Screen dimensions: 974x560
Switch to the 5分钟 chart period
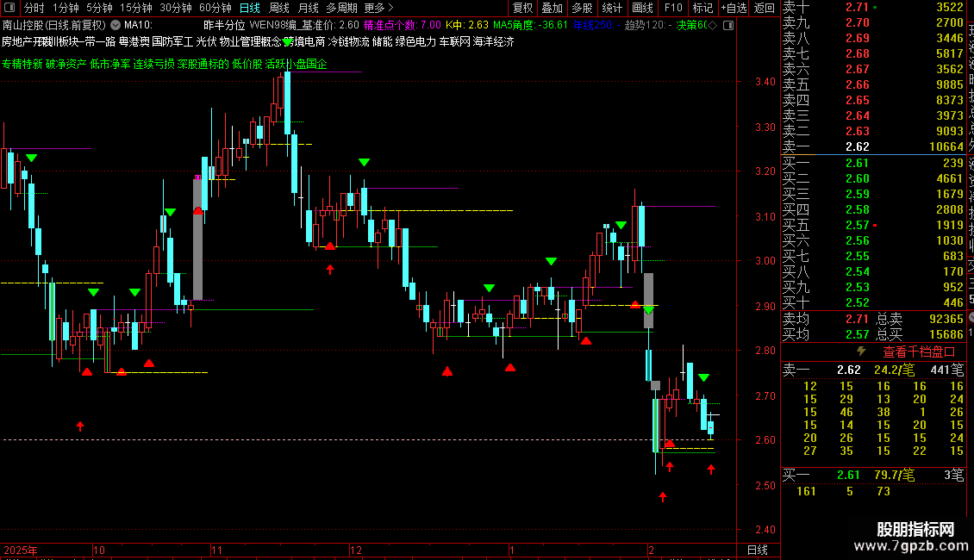tap(99, 8)
